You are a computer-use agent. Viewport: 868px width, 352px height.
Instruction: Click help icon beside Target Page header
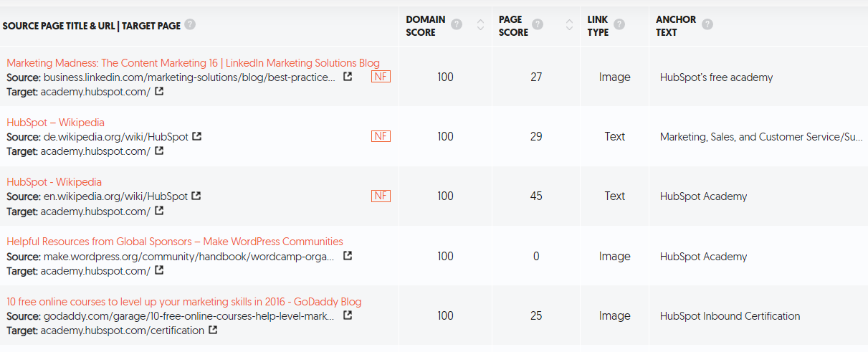(190, 25)
